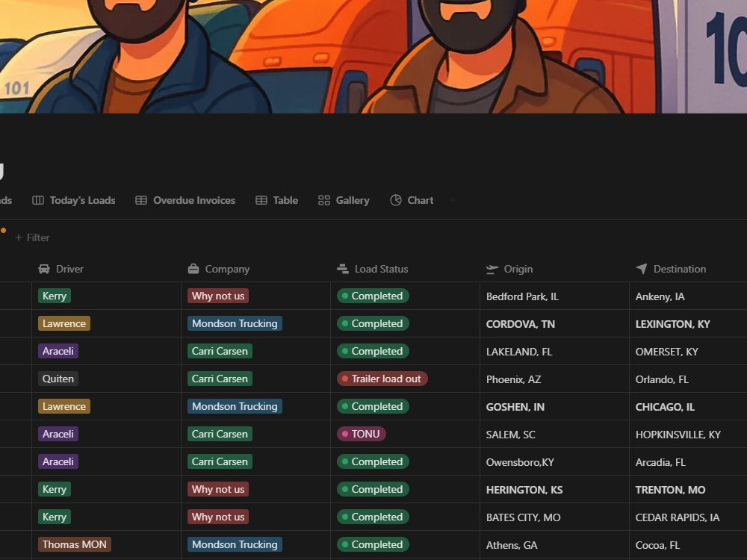Select Kerry tag in Bedford Park row
Image resolution: width=747 pixels, height=560 pixels.
[x=55, y=296]
